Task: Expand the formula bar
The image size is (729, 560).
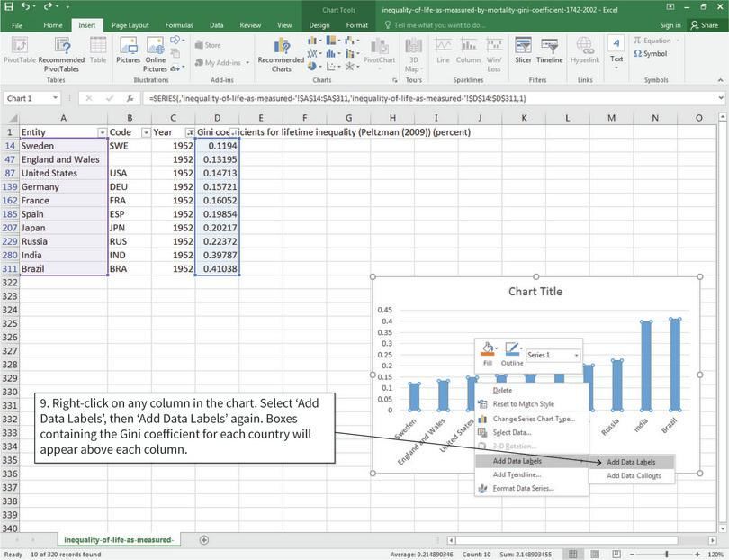Action: click(x=721, y=98)
